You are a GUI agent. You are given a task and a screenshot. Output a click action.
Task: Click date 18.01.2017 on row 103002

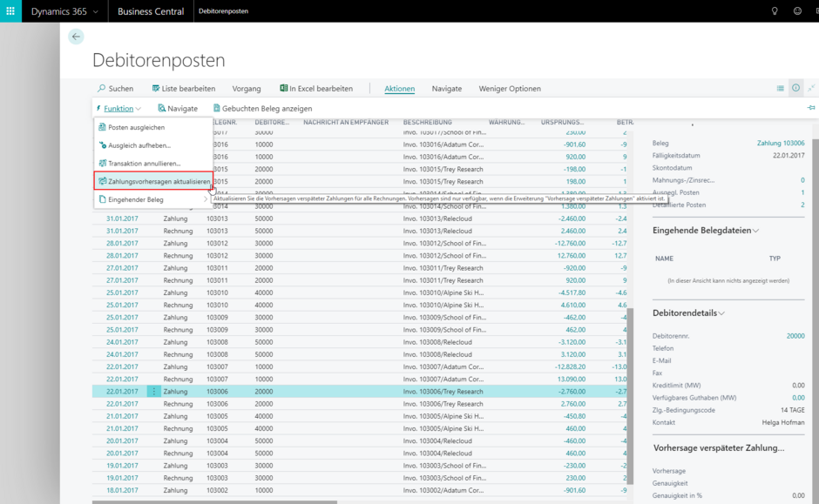pos(122,490)
